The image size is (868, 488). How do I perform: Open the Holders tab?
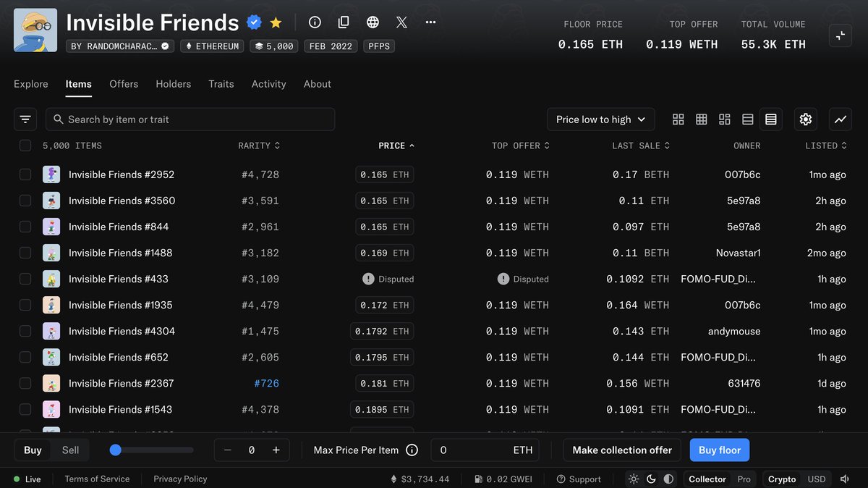(174, 84)
